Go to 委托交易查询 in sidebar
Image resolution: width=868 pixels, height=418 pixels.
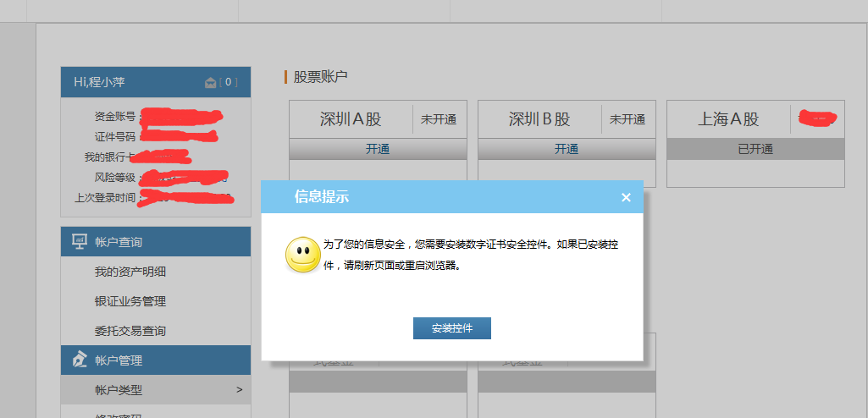130,331
